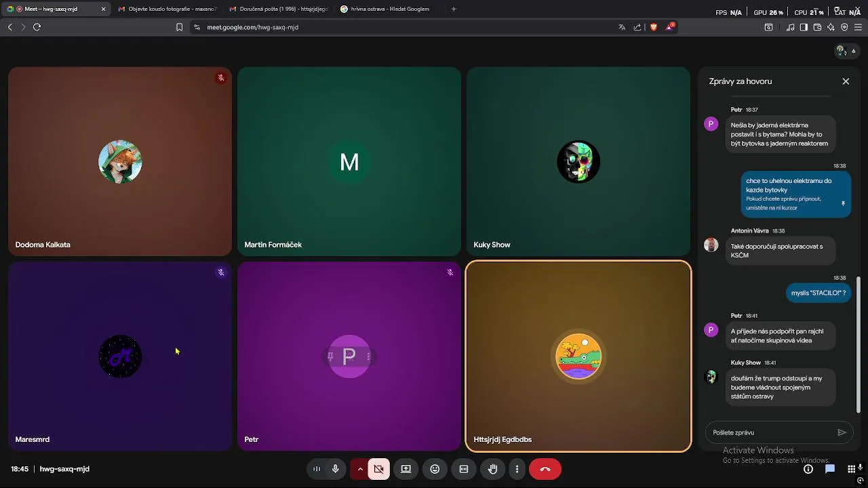The width and height of the screenshot is (868, 488).
Task: Switch to the Objevte kouzlo fotografie Gmail tab
Action: [166, 9]
